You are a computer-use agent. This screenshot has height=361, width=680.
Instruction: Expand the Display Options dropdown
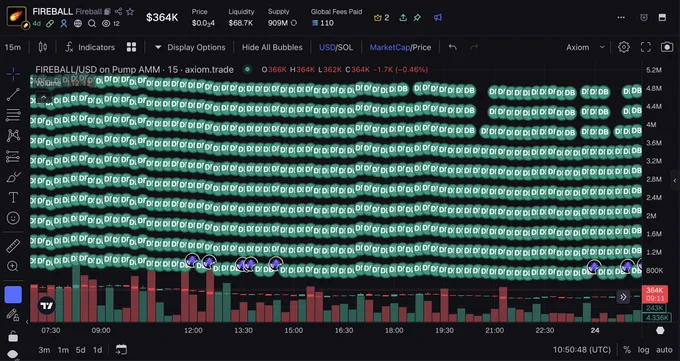coord(190,47)
